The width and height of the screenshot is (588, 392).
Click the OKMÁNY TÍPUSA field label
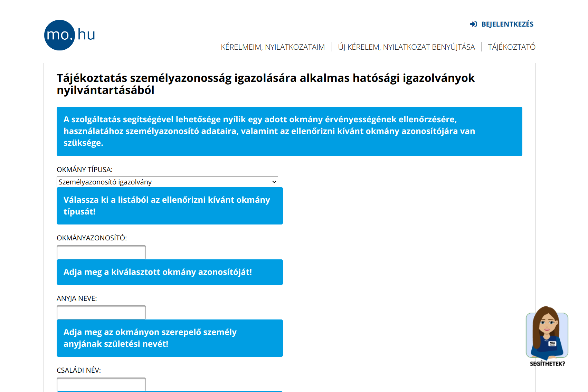point(85,170)
